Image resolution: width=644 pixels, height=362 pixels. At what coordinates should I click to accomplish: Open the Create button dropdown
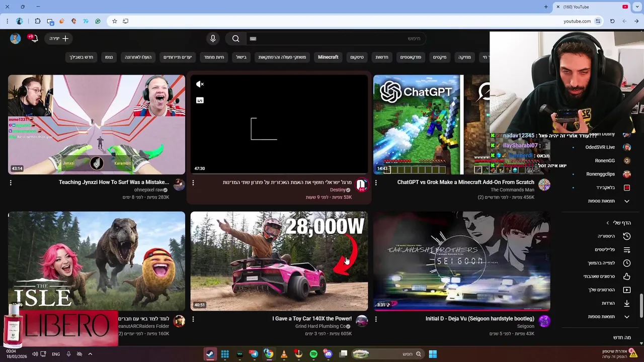59,39
